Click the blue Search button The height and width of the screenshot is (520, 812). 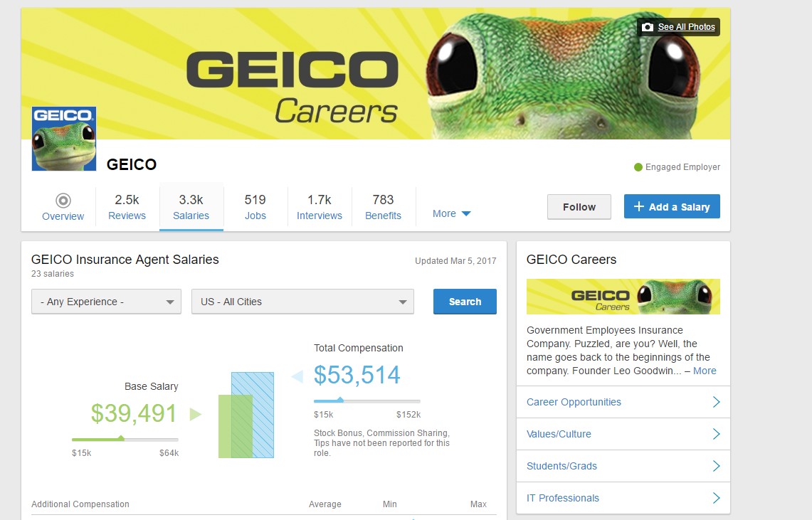tap(465, 302)
